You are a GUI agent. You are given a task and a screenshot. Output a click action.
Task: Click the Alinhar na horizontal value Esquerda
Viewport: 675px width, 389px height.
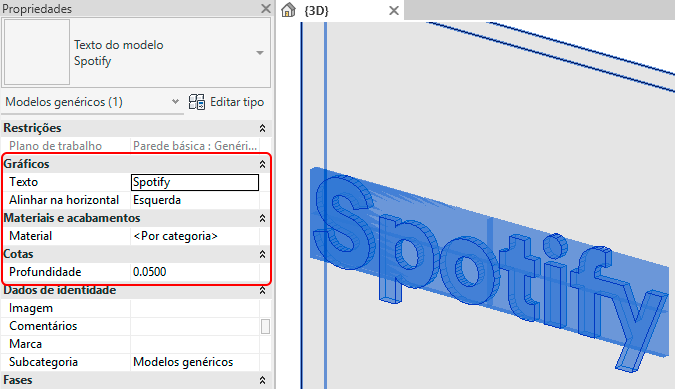[195, 200]
